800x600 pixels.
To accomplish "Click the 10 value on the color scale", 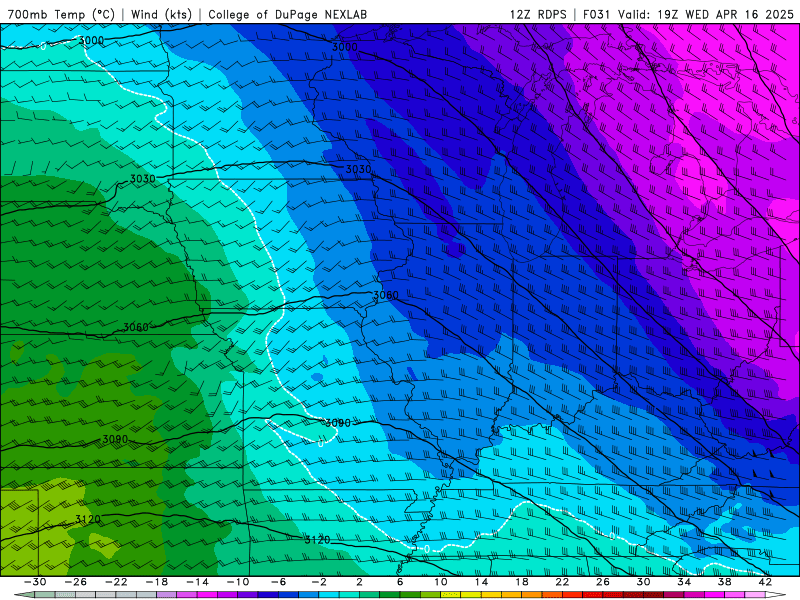I will point(441,582).
